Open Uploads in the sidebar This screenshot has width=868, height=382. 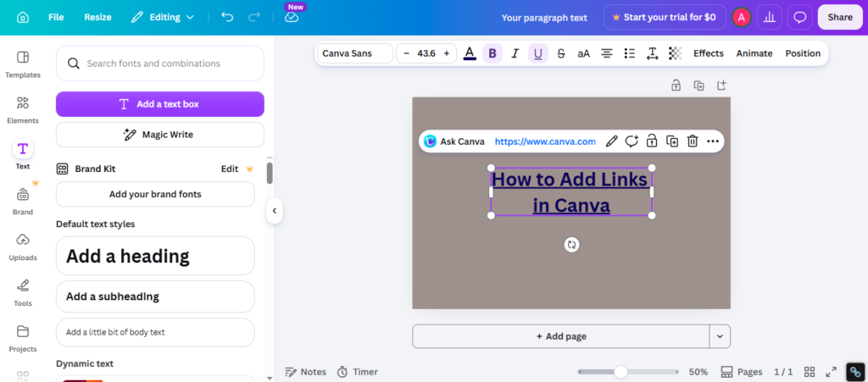(x=23, y=247)
